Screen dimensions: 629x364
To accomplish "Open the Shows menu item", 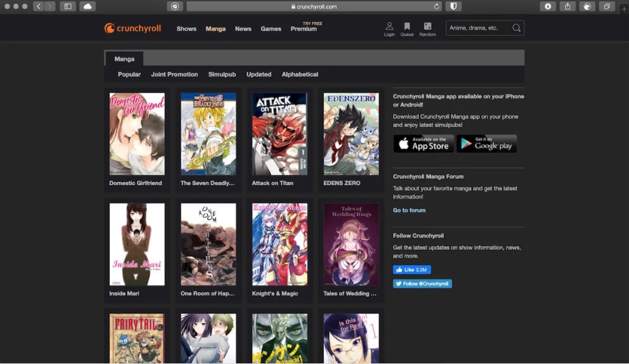I will [186, 29].
